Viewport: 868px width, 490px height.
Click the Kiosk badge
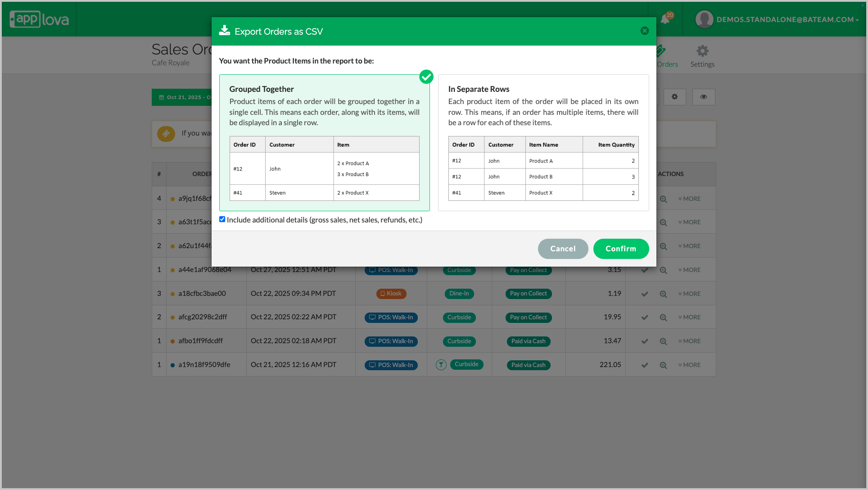[x=391, y=294]
